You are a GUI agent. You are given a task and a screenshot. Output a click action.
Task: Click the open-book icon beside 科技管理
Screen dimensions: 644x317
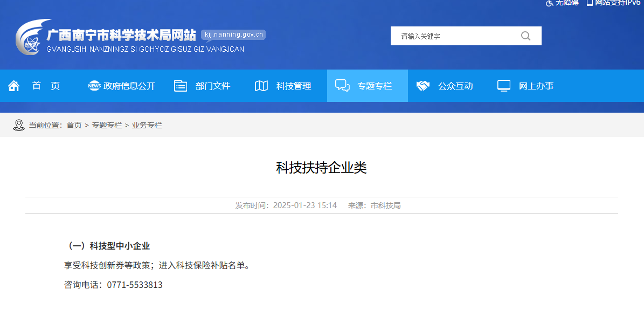pyautogui.click(x=261, y=85)
